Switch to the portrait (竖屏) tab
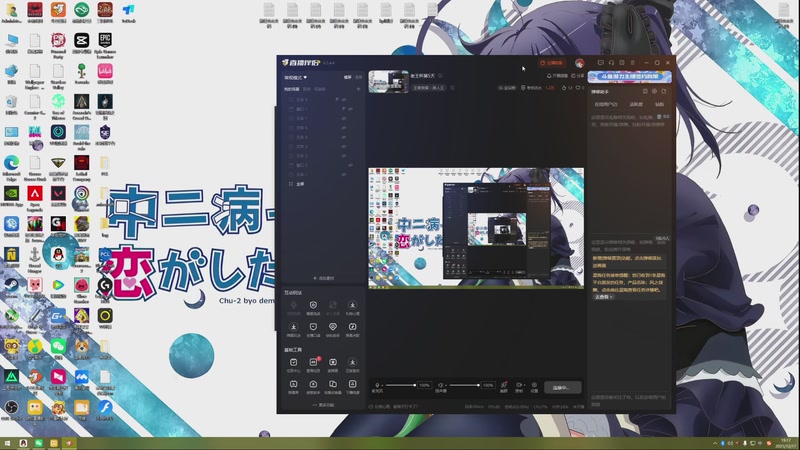This screenshot has width=800, height=450. click(x=359, y=77)
